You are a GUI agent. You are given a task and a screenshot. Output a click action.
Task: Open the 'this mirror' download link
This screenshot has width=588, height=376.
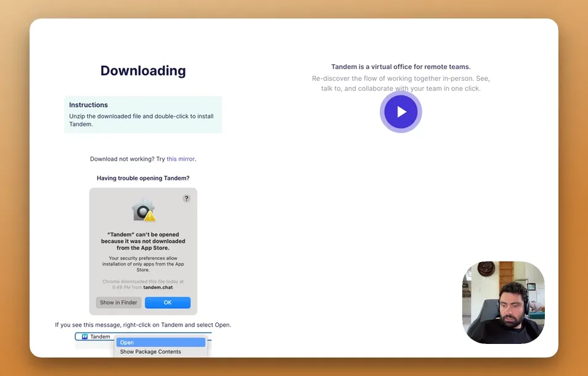pos(181,159)
